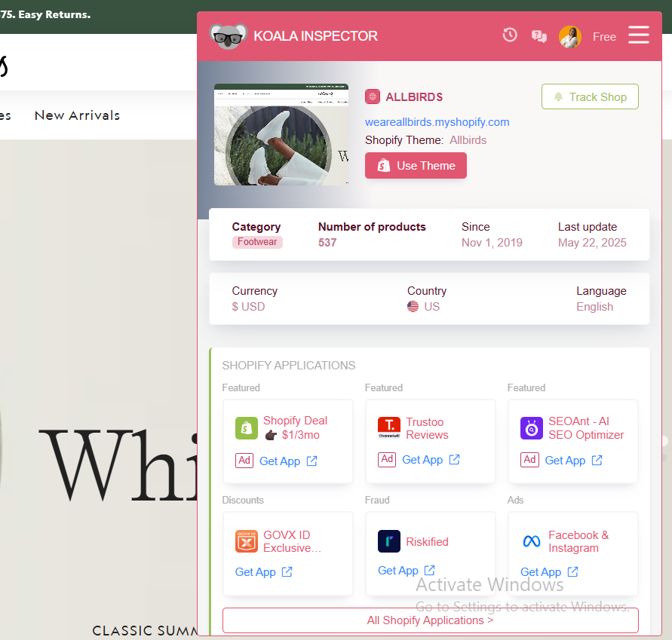The height and width of the screenshot is (640, 672).
Task: Click the Ad badge on SEOAnt
Action: 529,460
